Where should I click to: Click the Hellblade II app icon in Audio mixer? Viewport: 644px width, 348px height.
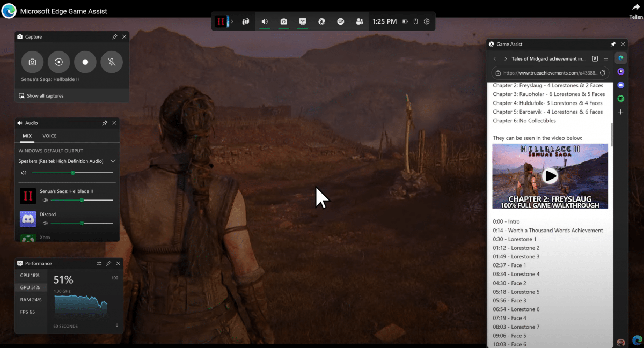pyautogui.click(x=28, y=196)
